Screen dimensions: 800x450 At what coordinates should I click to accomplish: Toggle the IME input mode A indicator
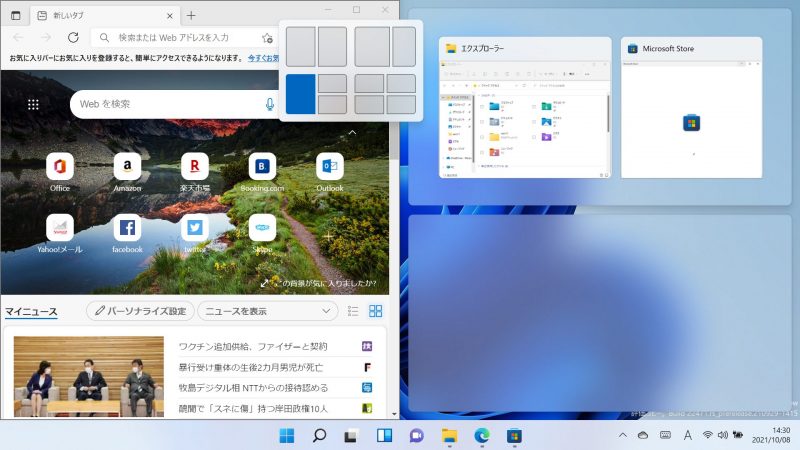coord(688,435)
